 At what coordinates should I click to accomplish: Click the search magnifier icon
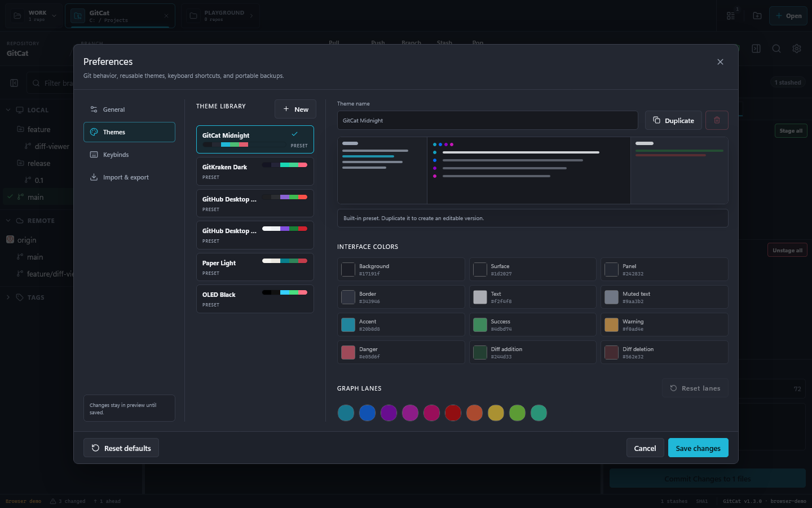coord(776,49)
